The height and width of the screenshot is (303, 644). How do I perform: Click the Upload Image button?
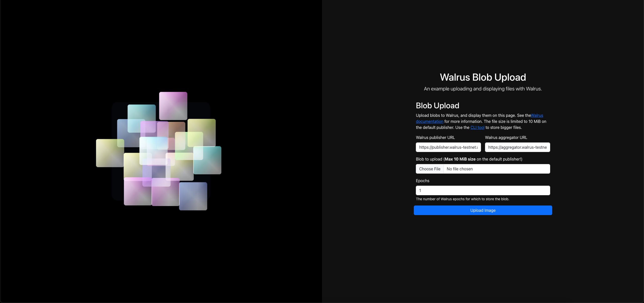(x=483, y=210)
